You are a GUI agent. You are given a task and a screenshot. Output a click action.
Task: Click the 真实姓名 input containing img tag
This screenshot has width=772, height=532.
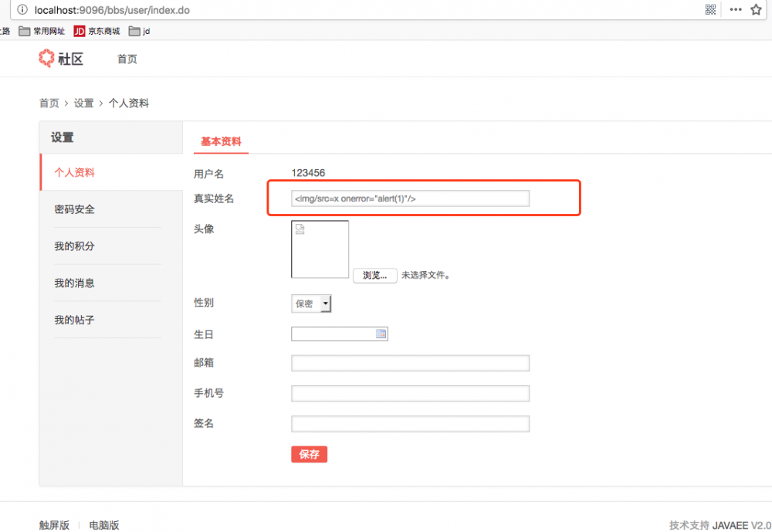pos(409,198)
